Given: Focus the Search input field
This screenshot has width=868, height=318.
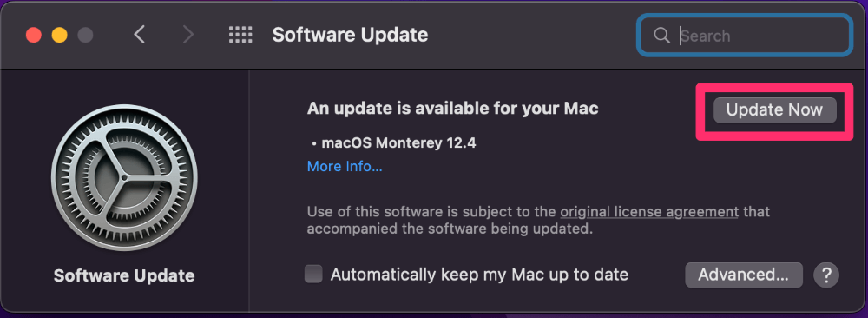Looking at the screenshot, I should (745, 36).
